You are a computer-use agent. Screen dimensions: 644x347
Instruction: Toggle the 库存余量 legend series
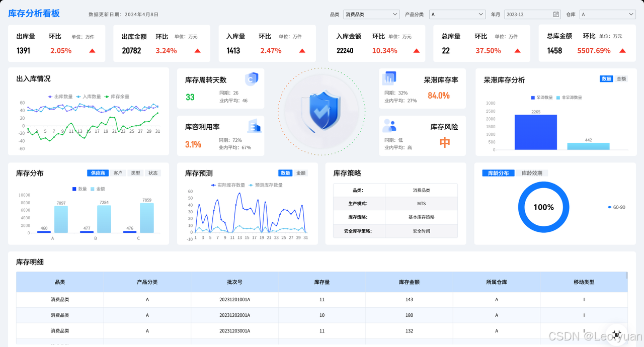pos(117,97)
